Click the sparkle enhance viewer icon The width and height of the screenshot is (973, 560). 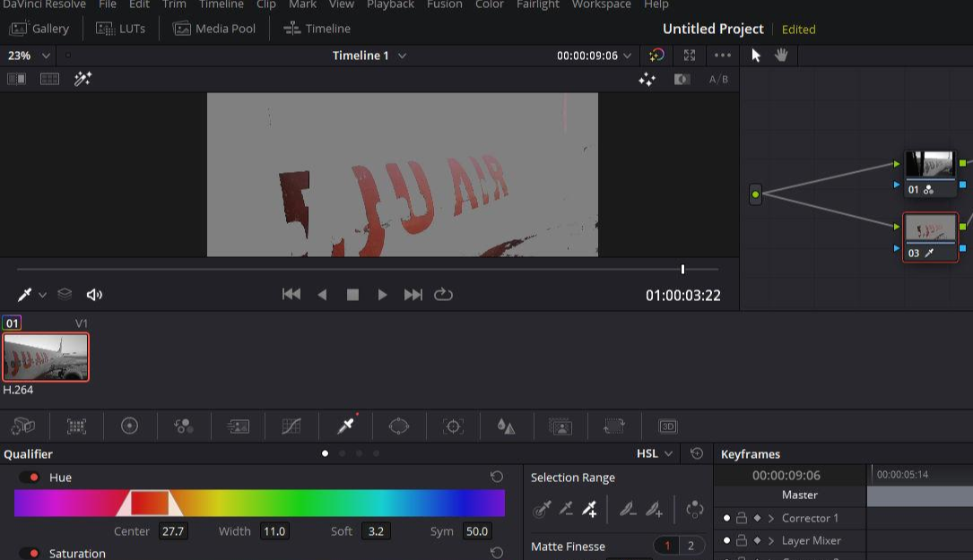647,80
